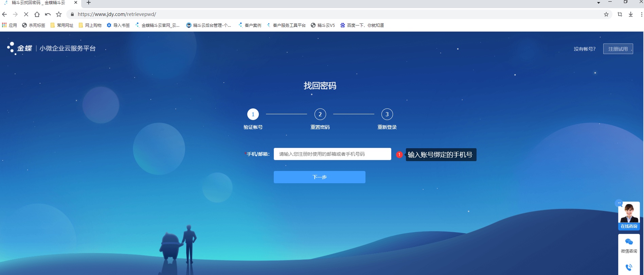Click the 下一步 button
Screen dimensions: 644x275
(x=320, y=177)
